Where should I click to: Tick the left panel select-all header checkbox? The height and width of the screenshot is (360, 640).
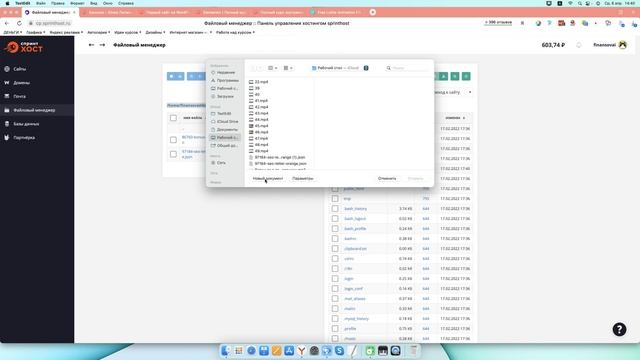[173, 118]
